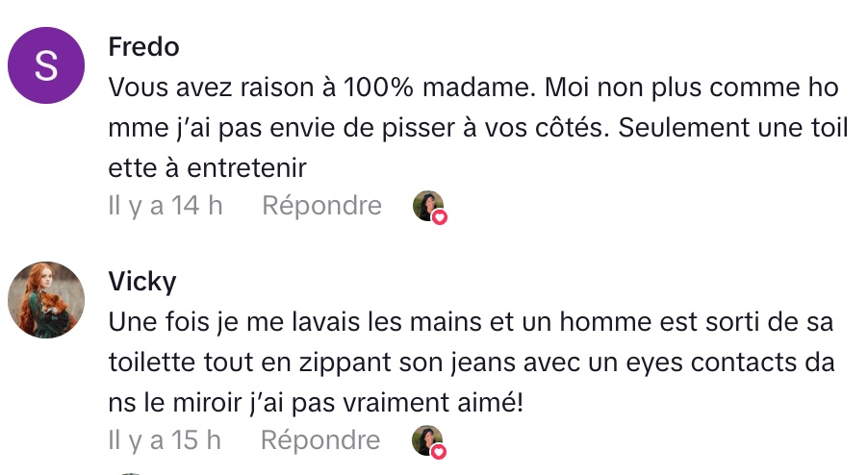Click the creator avatar beside Fredo's Répondre
Image resolution: width=868 pixels, height=475 pixels.
point(426,205)
